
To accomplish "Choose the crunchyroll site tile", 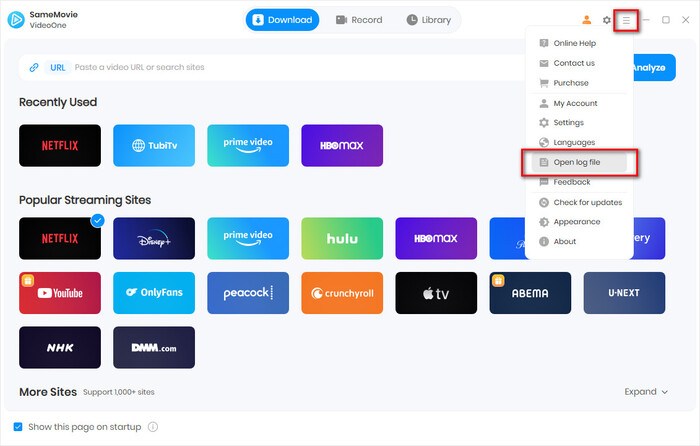I will click(x=342, y=293).
